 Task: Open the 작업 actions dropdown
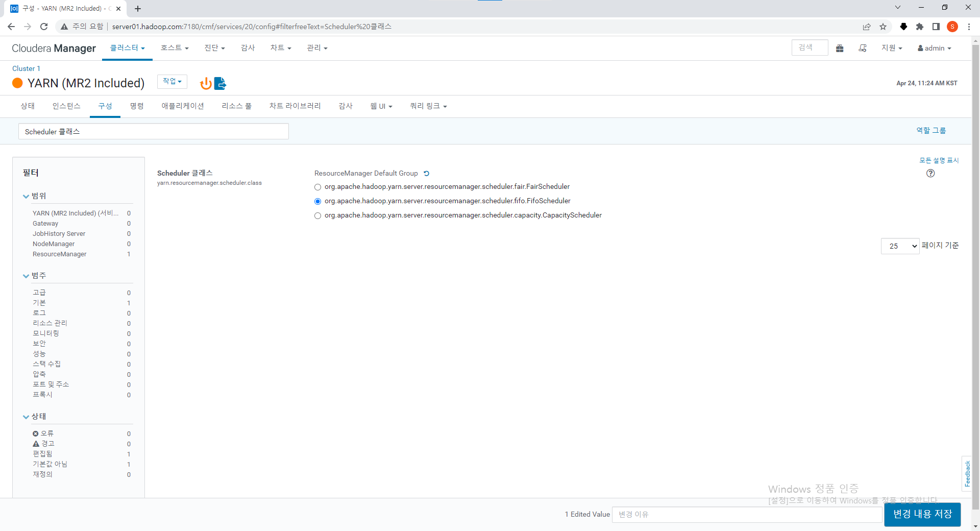point(172,82)
